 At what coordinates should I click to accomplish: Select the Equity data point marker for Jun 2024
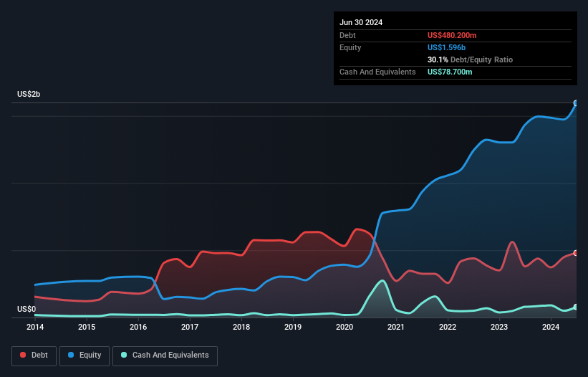point(576,103)
